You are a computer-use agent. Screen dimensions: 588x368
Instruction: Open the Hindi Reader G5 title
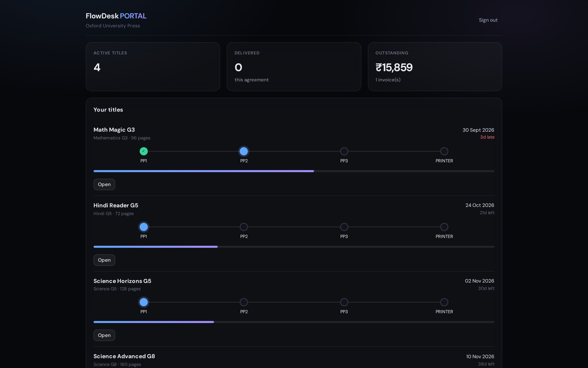104,260
